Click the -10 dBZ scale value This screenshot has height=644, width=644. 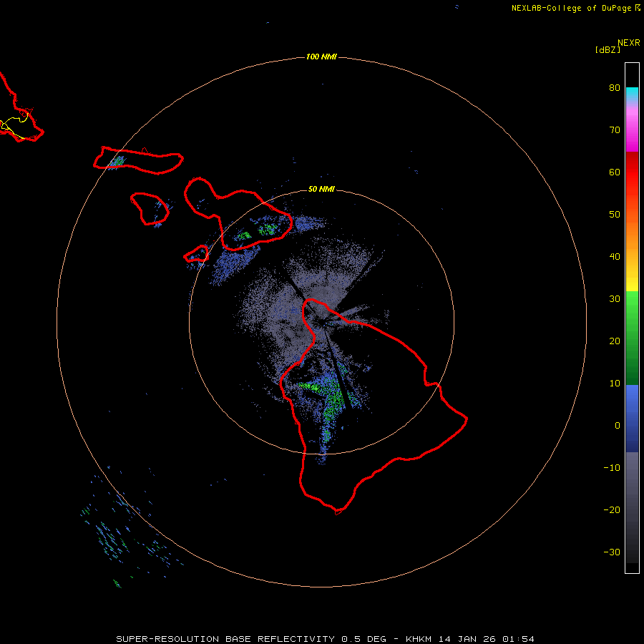[x=612, y=468]
